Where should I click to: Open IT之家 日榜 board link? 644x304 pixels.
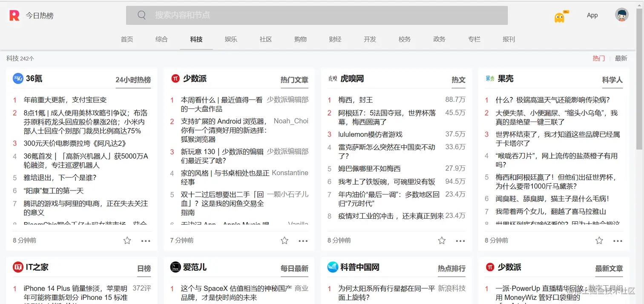144,269
